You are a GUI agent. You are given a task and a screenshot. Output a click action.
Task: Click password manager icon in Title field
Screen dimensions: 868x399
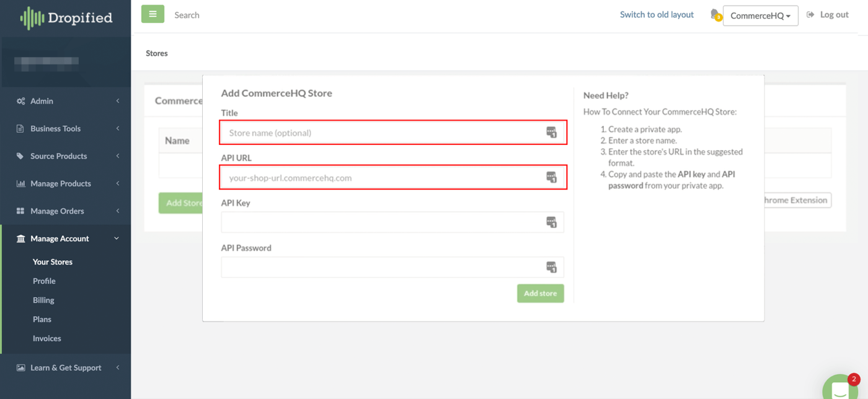click(551, 133)
